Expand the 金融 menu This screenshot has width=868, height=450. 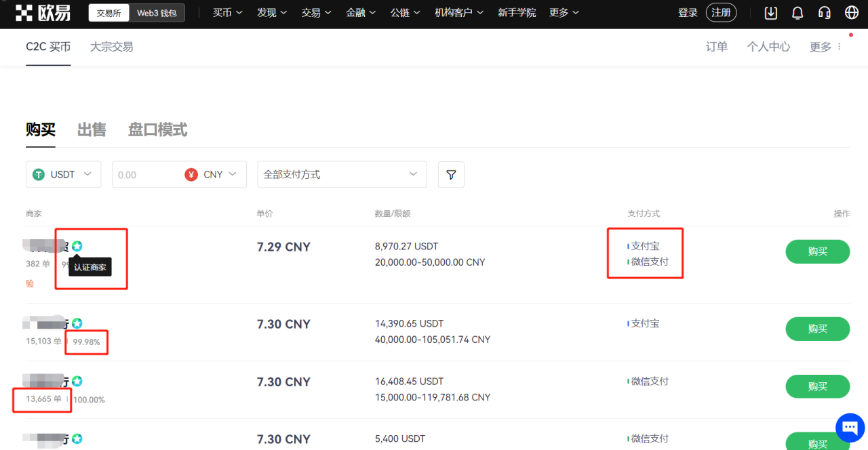[361, 13]
